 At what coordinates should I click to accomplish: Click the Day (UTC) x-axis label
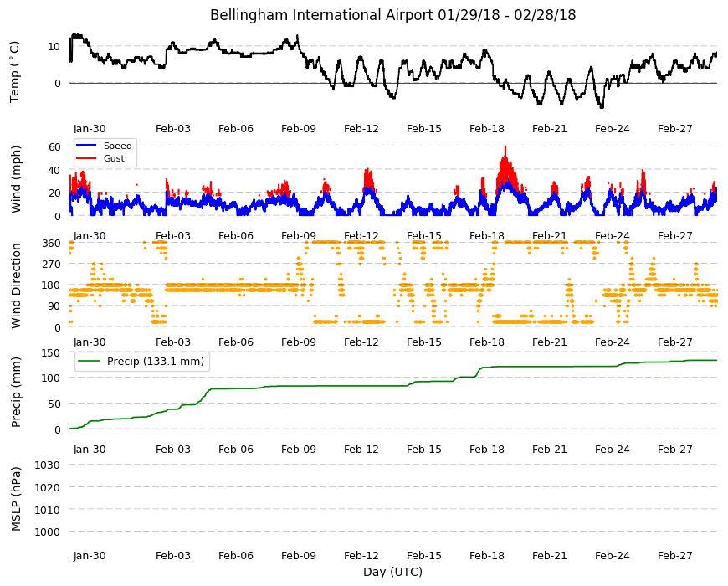click(392, 572)
